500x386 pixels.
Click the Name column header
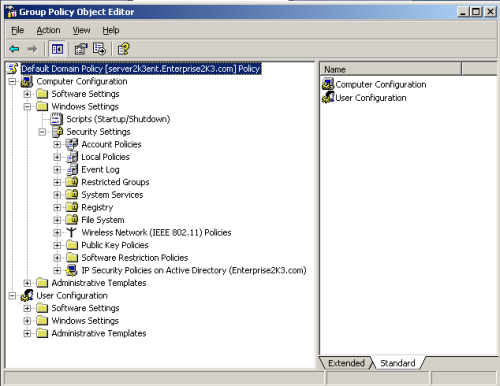391,69
